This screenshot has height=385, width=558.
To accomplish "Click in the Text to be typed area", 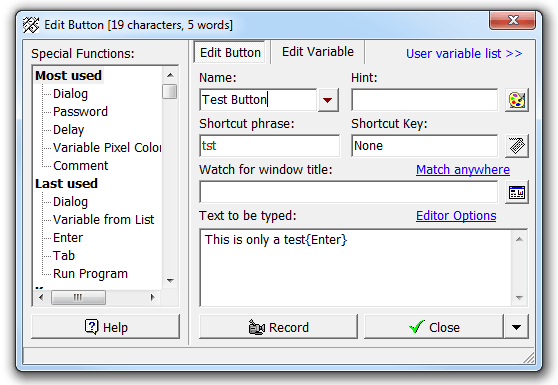I will tap(356, 268).
